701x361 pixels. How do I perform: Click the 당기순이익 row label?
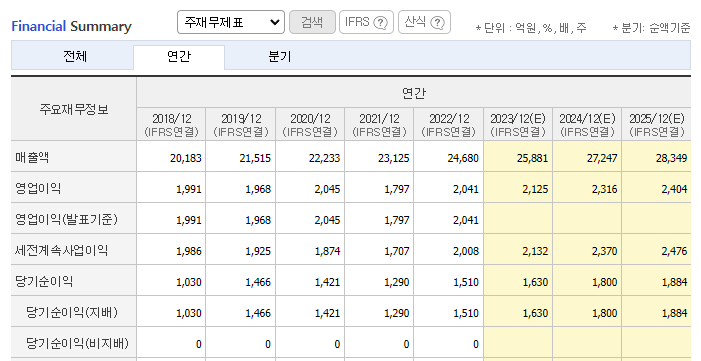pyautogui.click(x=44, y=281)
